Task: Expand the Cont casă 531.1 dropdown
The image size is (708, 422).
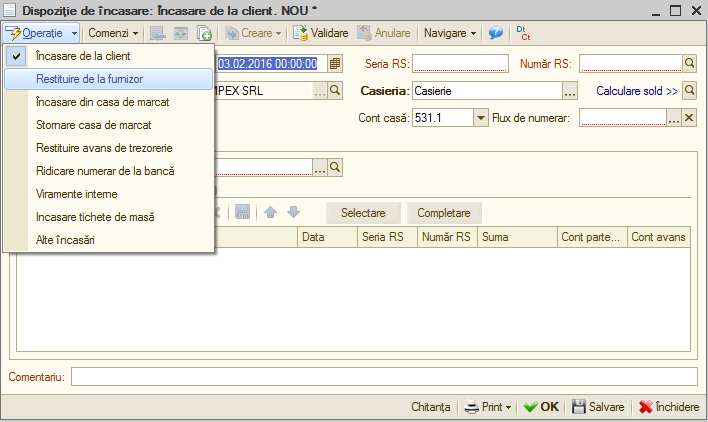Action: point(481,118)
